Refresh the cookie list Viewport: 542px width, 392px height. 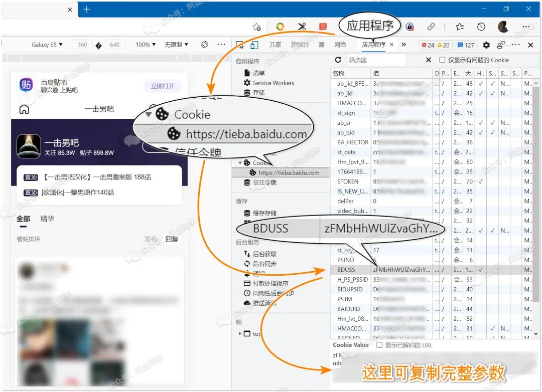pos(338,60)
